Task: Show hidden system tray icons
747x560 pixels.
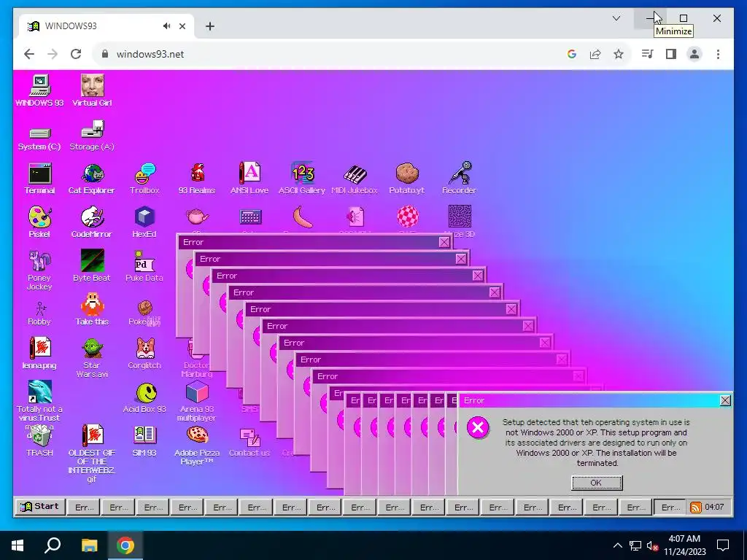Action: 617,545
